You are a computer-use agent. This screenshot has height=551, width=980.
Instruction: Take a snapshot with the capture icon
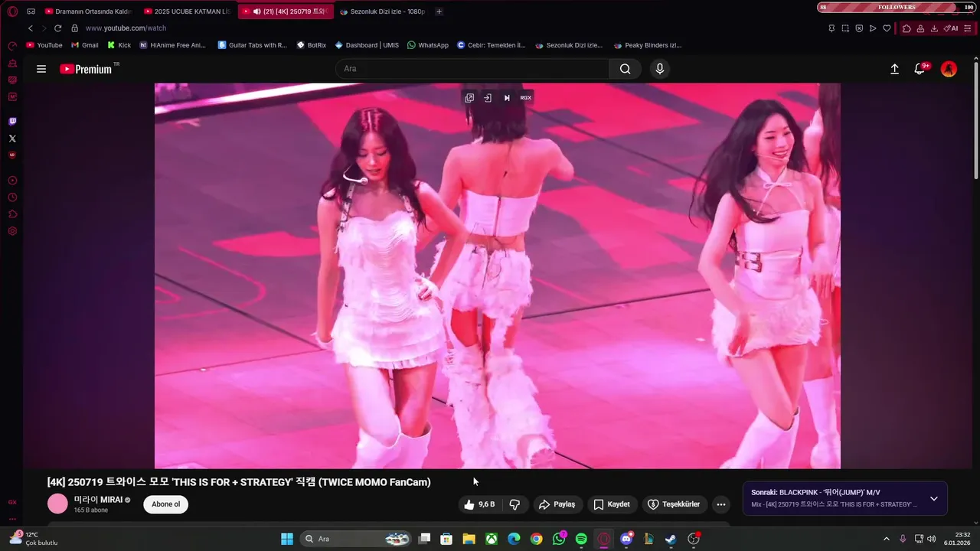(845, 28)
